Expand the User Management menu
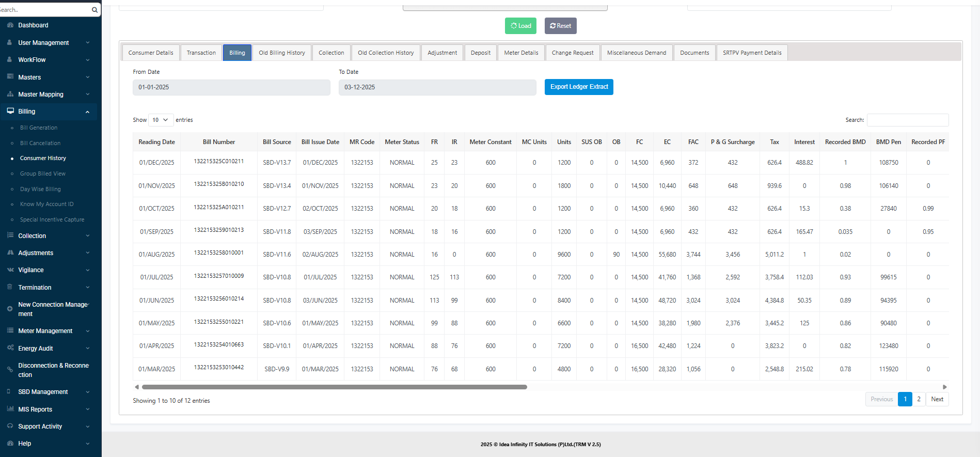The width and height of the screenshot is (980, 457). 87,43
